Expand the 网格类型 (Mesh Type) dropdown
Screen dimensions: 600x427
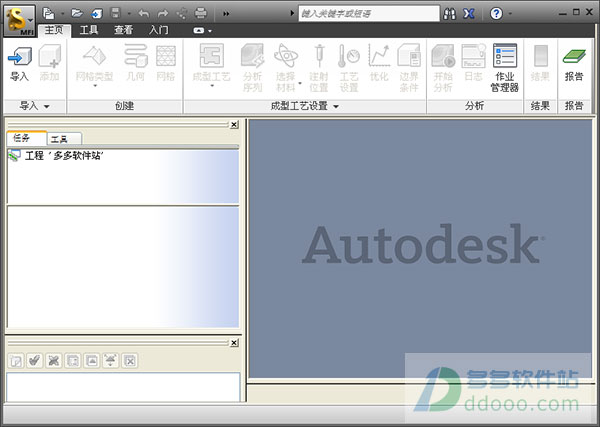pyautogui.click(x=95, y=86)
